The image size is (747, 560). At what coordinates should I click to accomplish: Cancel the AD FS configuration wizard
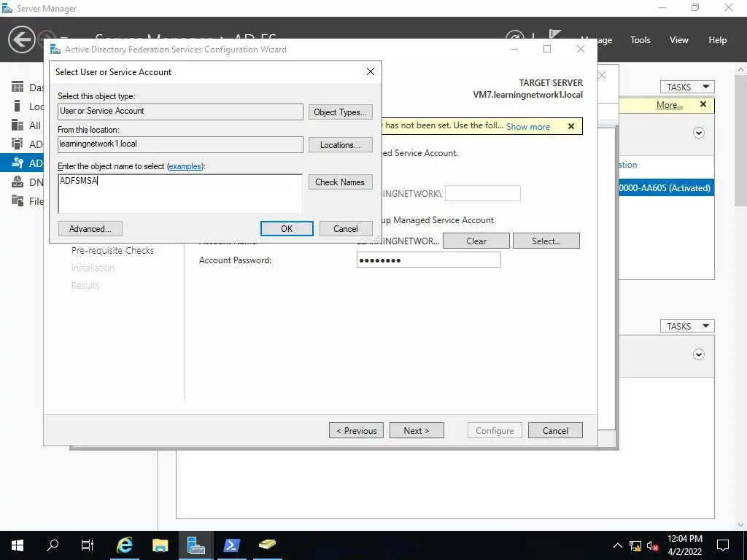pyautogui.click(x=555, y=430)
